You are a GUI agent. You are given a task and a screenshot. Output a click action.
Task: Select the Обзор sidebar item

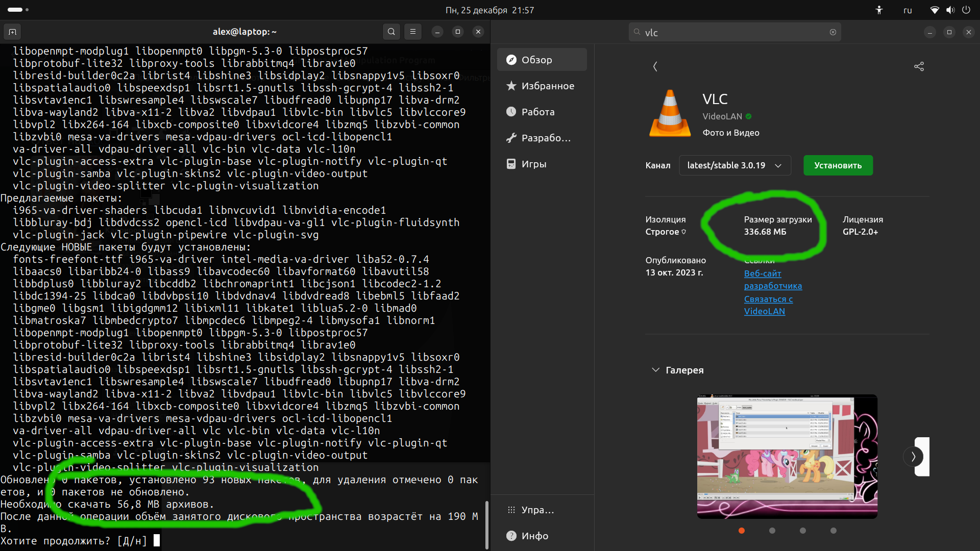click(542, 60)
